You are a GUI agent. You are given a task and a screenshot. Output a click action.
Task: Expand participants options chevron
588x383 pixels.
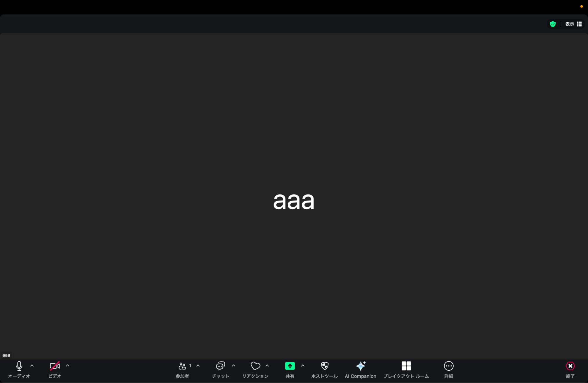tap(198, 366)
